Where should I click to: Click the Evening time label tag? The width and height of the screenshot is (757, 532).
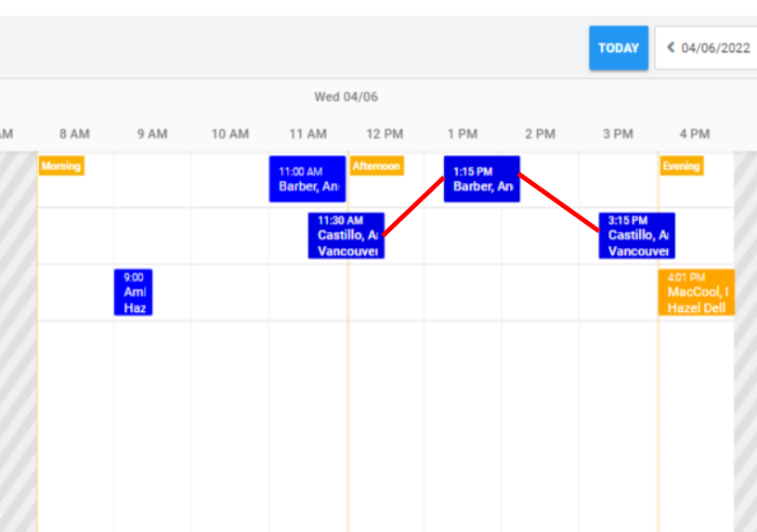[681, 165]
